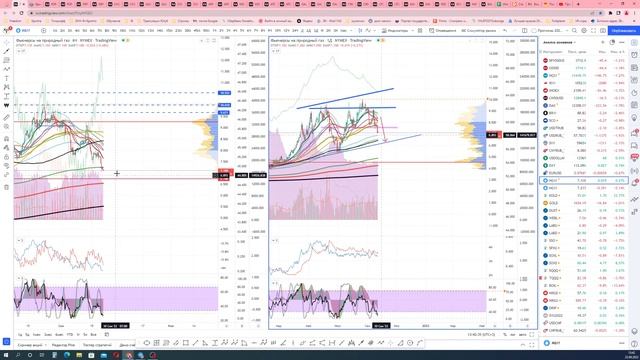Open Windows Start menu

click(6, 356)
